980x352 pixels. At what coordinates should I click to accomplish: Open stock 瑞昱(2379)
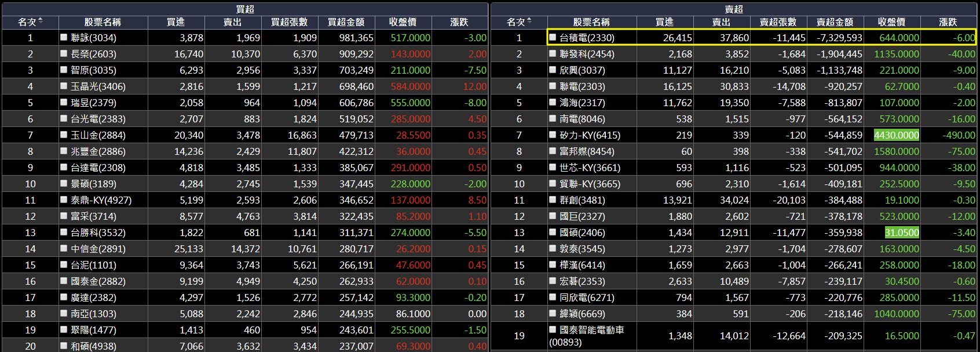pos(93,103)
